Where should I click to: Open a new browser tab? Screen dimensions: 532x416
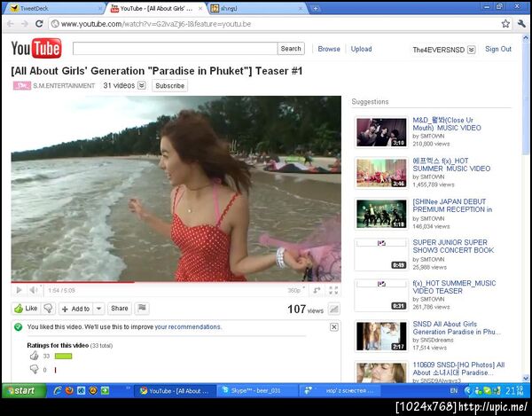coord(315,9)
